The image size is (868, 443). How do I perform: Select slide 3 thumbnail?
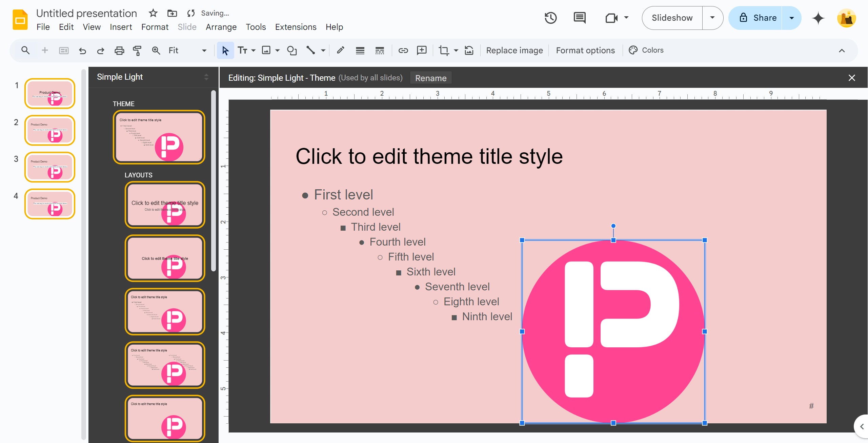point(50,167)
